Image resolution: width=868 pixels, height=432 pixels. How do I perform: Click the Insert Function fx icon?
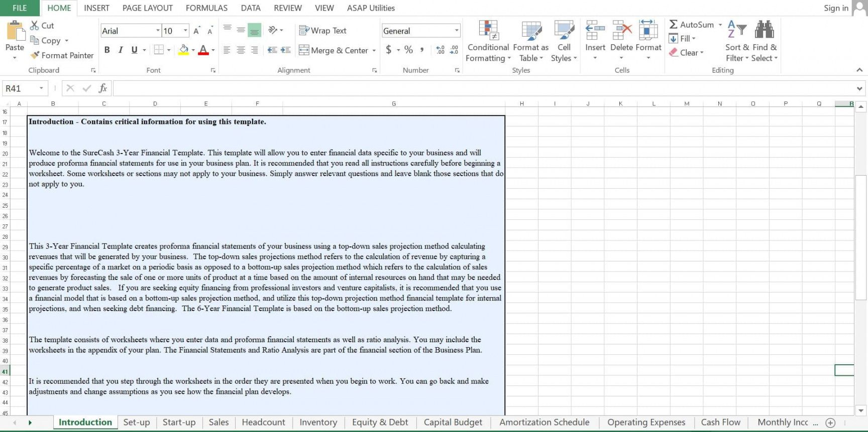[x=102, y=88]
